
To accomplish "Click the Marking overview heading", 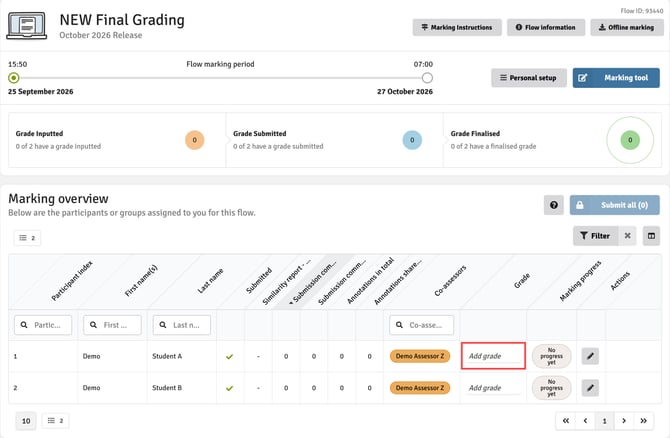I will 59,199.
